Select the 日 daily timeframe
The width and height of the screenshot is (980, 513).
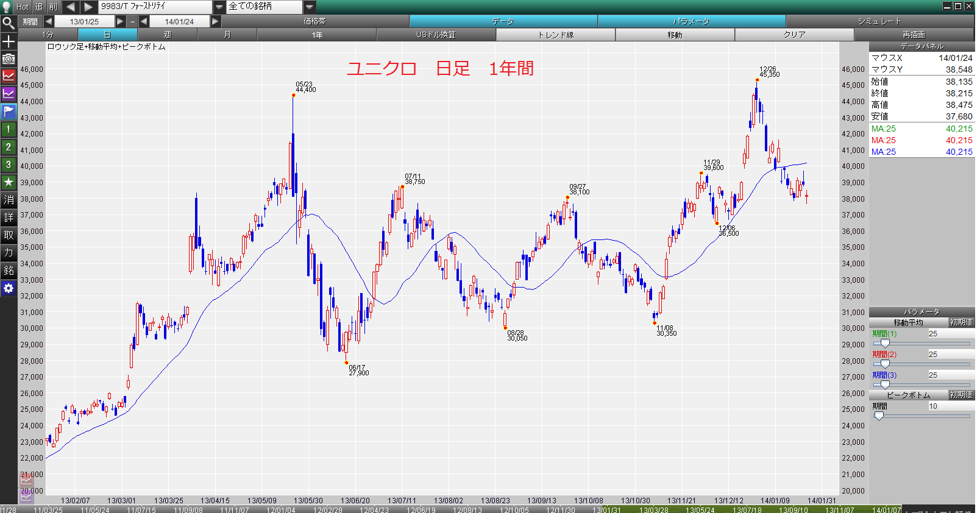click(107, 35)
